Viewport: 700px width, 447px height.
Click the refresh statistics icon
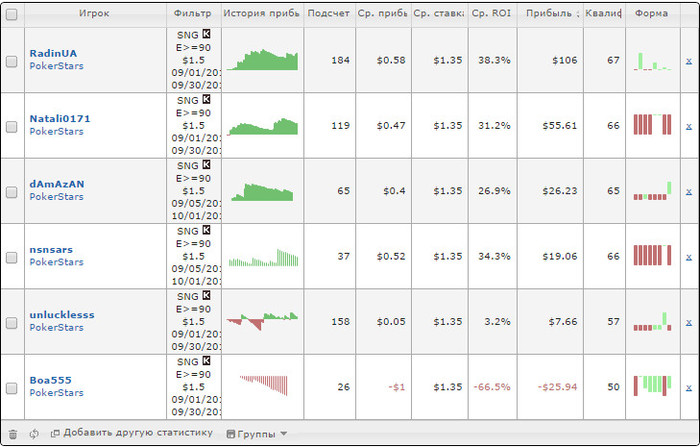tap(34, 433)
